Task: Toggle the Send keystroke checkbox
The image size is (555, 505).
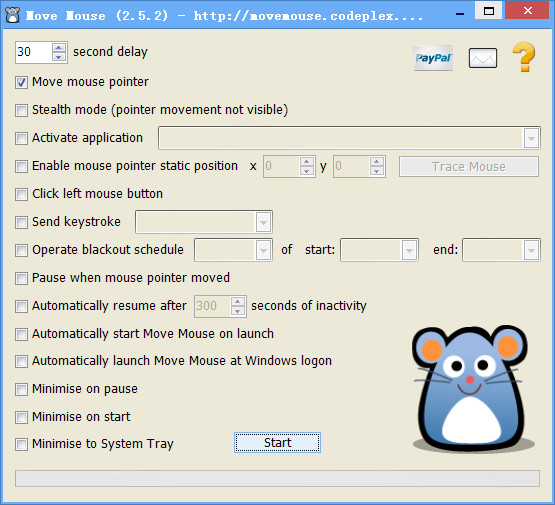Action: 21,222
